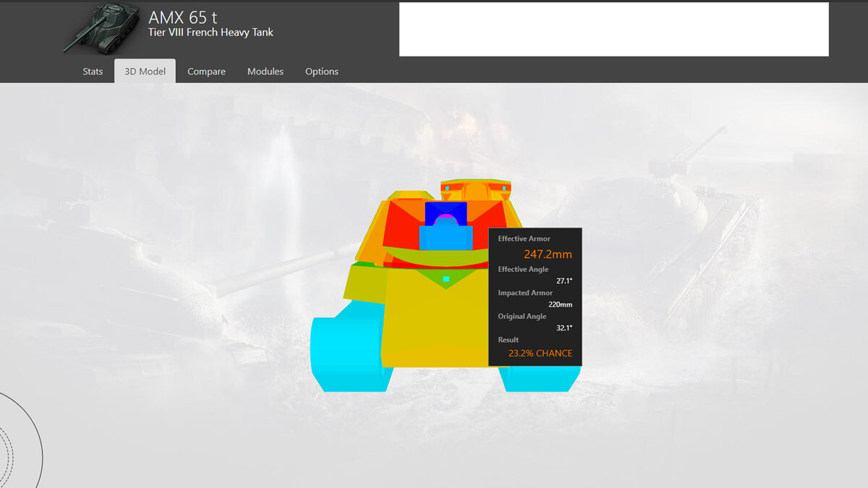Click the AMX 65 t title

tap(183, 17)
